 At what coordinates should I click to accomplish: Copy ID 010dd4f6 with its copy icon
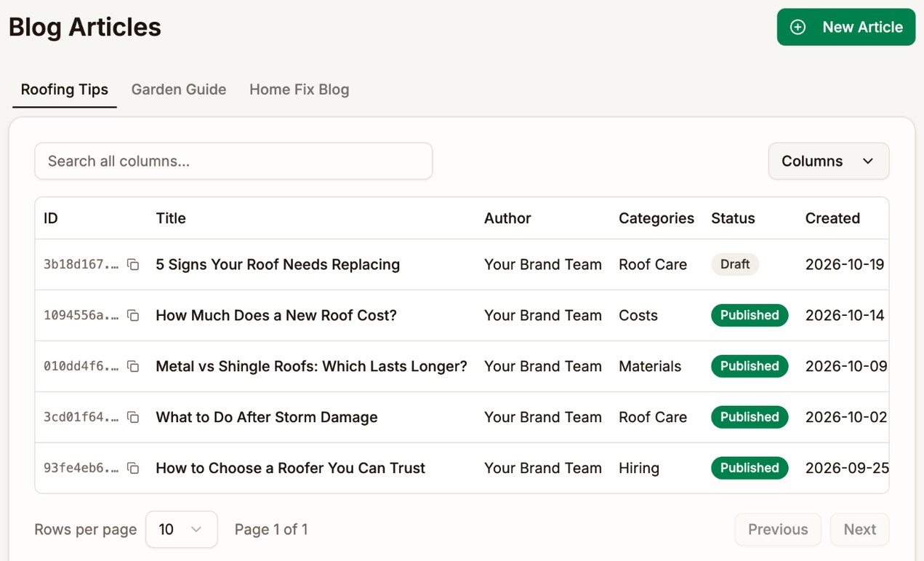pos(133,366)
